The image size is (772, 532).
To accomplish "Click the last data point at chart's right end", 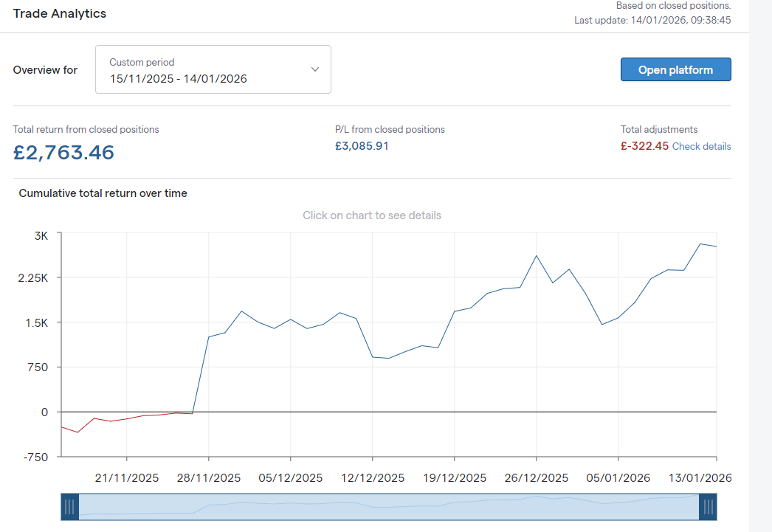I will (x=716, y=246).
